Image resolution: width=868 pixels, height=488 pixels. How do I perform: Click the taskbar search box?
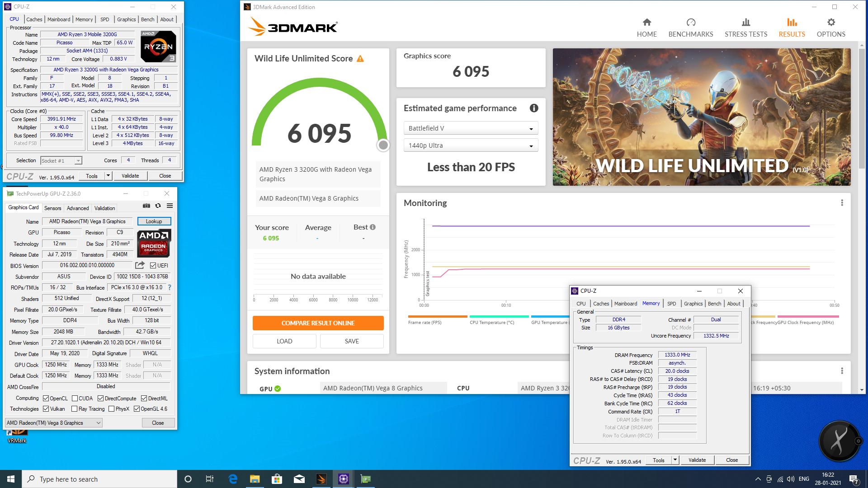point(99,479)
